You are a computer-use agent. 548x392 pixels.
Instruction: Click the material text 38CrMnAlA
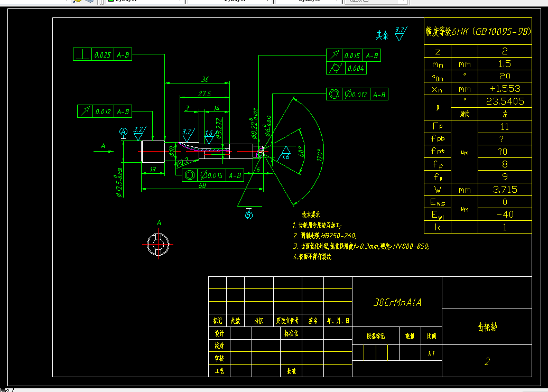point(397,302)
